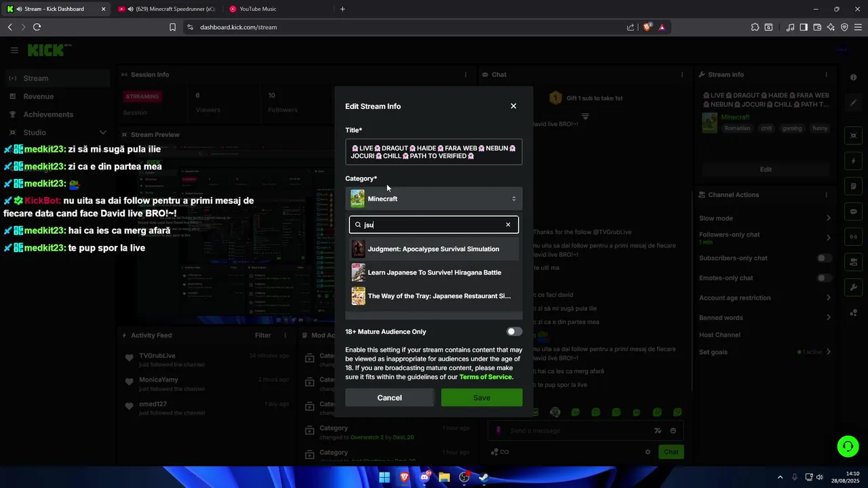Click the category search input
This screenshot has width=868, height=488.
[434, 225]
